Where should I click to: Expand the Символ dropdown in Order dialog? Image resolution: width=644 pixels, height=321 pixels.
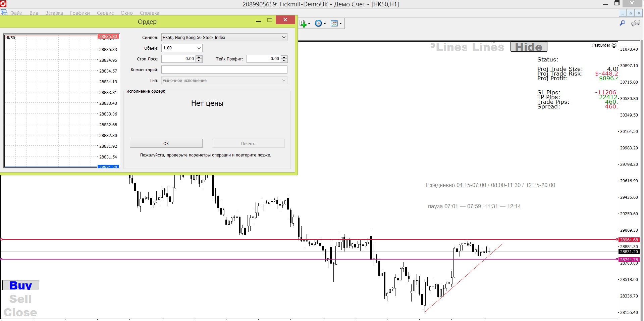point(284,37)
